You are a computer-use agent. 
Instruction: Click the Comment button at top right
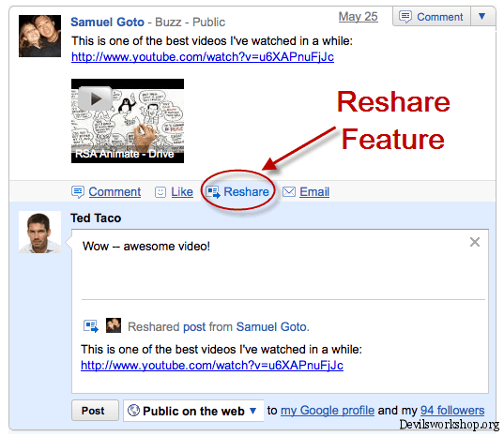432,17
